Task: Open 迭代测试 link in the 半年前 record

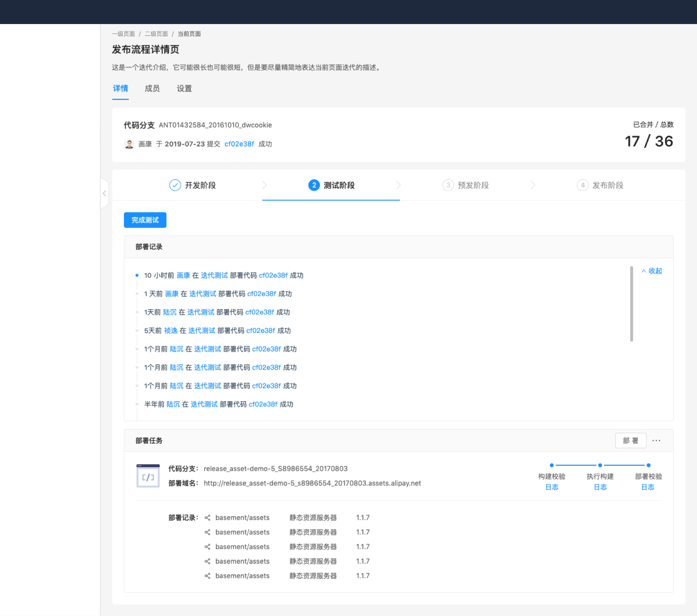Action: [x=204, y=404]
